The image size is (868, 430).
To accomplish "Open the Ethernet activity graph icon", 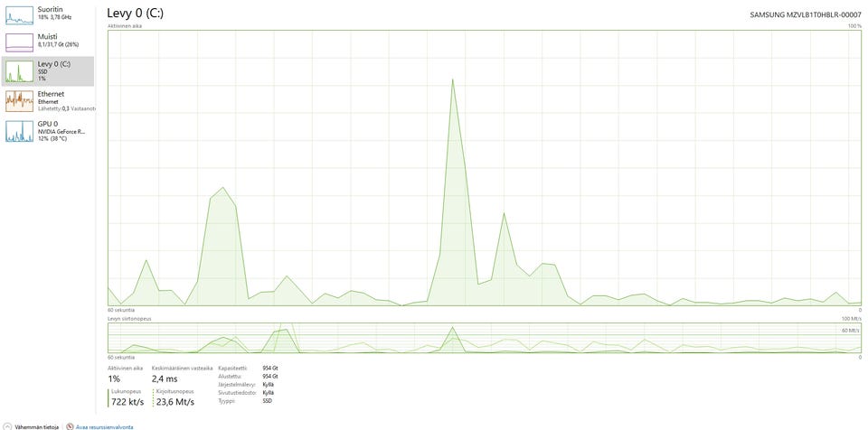I will [19, 101].
